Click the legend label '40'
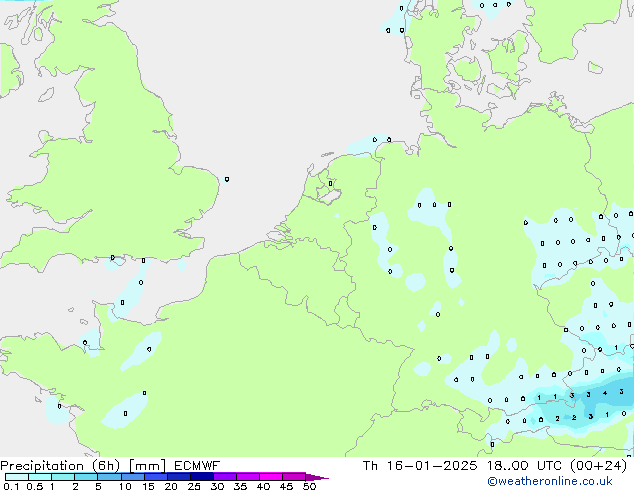Viewport: 634px width, 490px height. (x=263, y=486)
